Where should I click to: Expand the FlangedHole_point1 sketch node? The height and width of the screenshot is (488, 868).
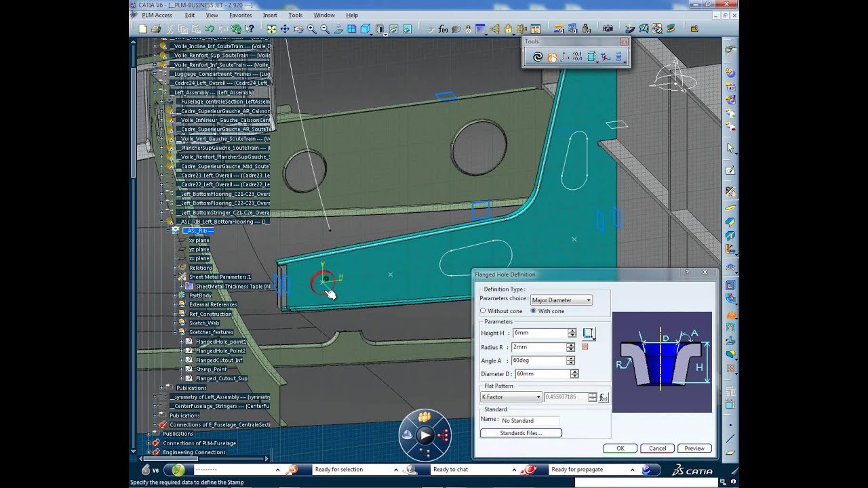coord(182,342)
